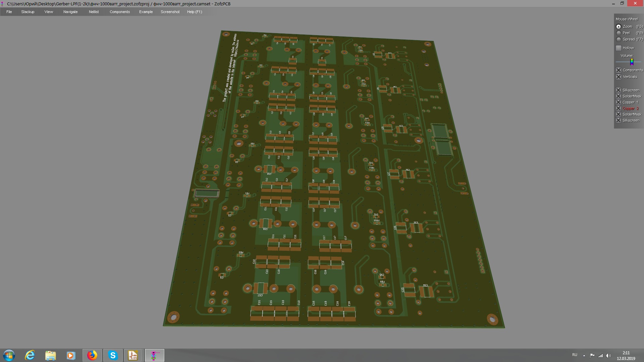Open the Navigate menu

pos(70,12)
